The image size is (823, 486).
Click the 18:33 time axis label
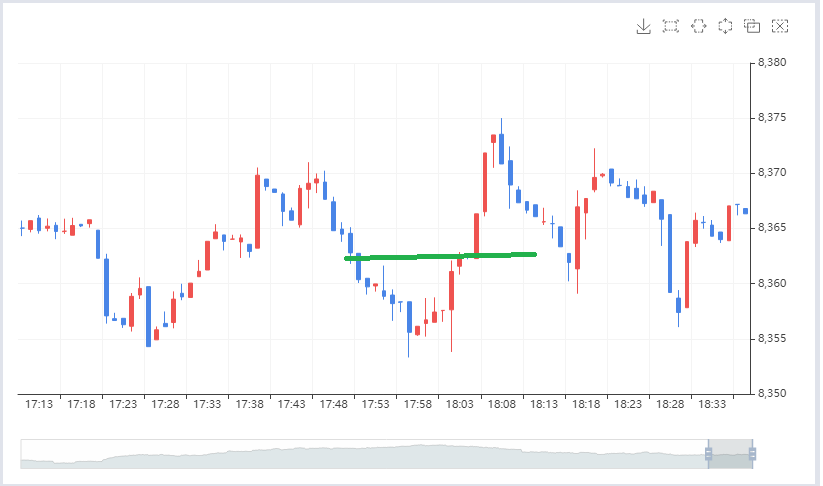[x=712, y=404]
